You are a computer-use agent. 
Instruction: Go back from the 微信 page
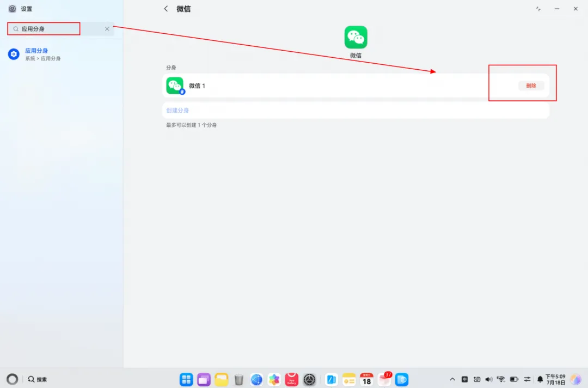click(x=166, y=9)
